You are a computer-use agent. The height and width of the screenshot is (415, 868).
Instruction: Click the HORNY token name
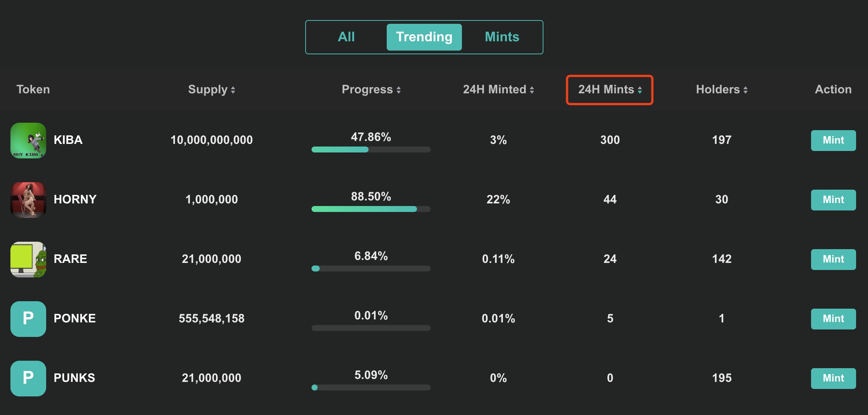tap(75, 200)
